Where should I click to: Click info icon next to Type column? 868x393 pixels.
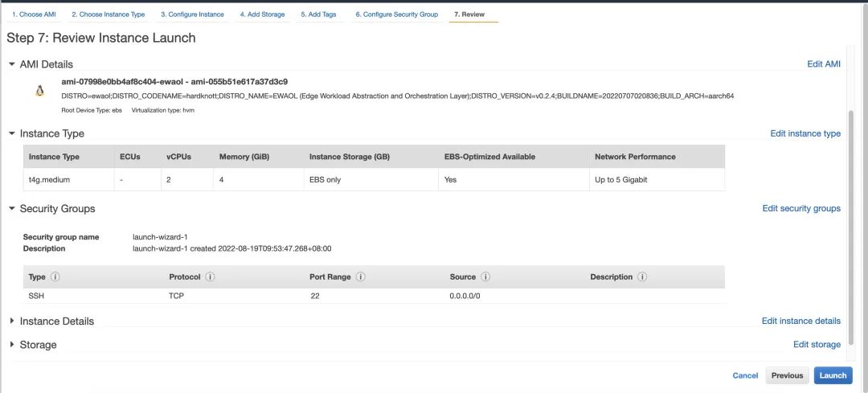56,277
